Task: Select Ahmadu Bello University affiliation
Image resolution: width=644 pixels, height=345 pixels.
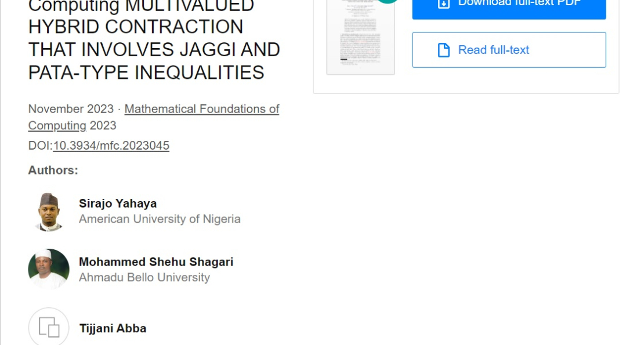Action: click(144, 278)
